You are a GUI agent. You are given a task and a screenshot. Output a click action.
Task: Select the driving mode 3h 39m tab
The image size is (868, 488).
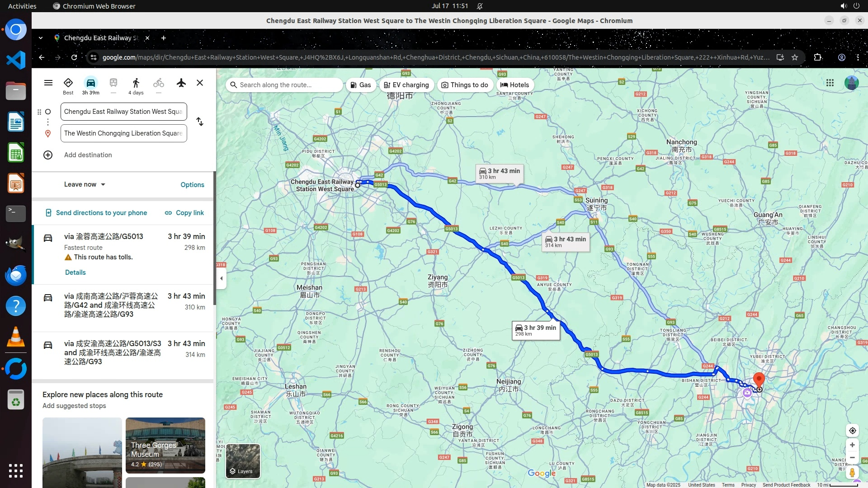(91, 85)
